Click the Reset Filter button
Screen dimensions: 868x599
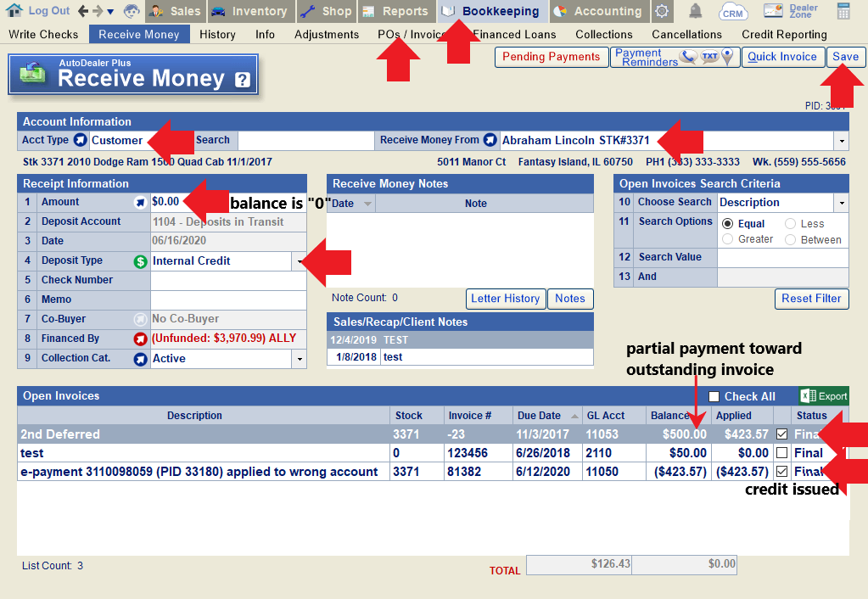811,299
